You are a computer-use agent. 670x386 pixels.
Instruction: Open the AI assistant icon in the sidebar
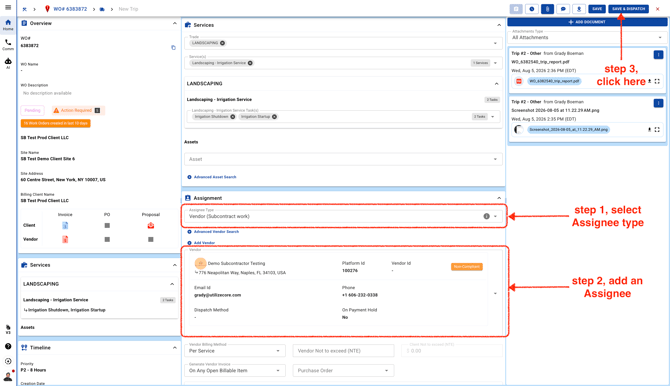(x=8, y=63)
